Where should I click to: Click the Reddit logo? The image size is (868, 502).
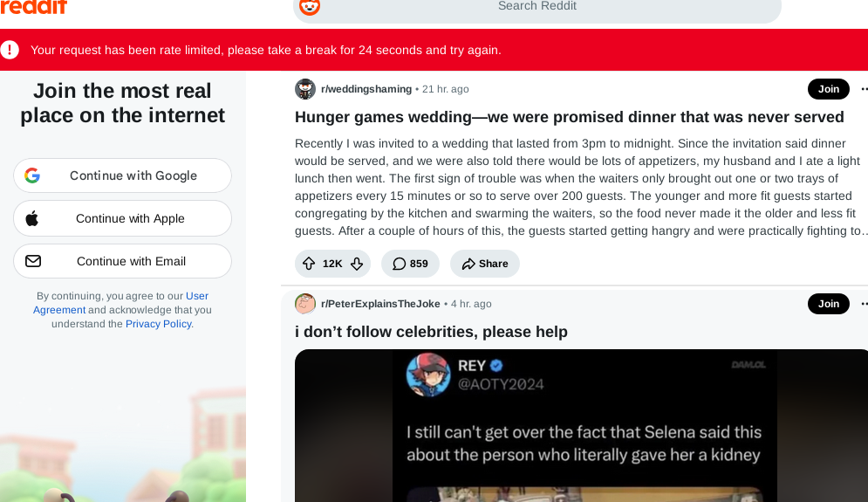pos(34,7)
